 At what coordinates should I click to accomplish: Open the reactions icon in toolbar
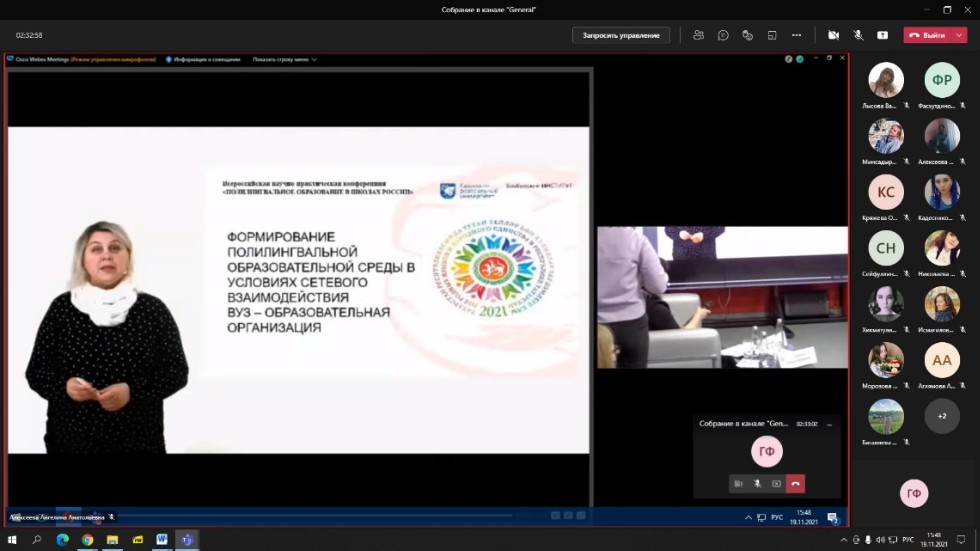(x=747, y=35)
